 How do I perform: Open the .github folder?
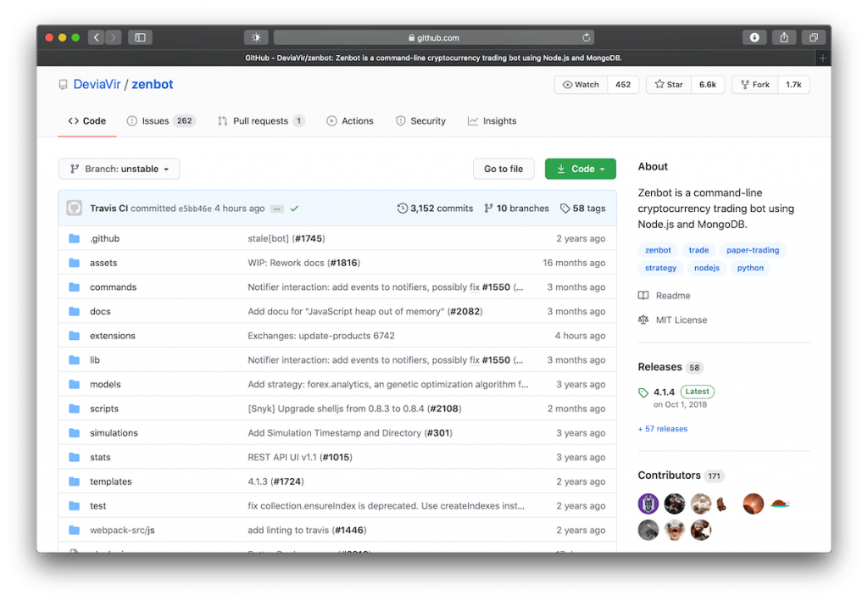coord(104,238)
